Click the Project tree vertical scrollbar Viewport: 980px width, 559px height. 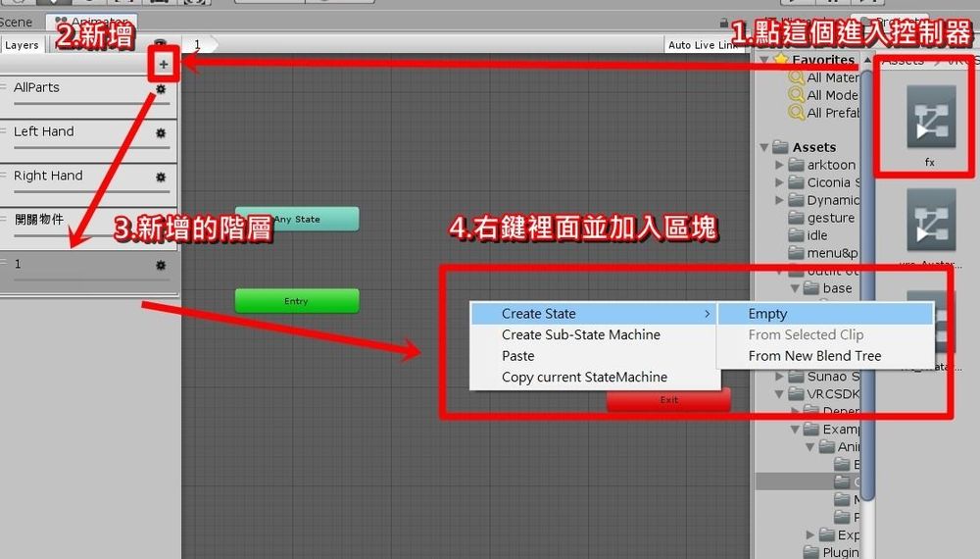pyautogui.click(x=867, y=287)
